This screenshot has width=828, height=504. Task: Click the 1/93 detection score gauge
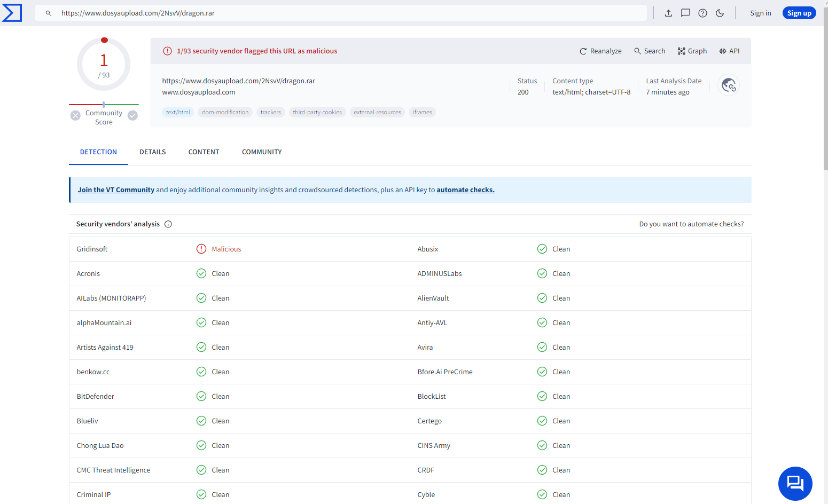tap(104, 64)
